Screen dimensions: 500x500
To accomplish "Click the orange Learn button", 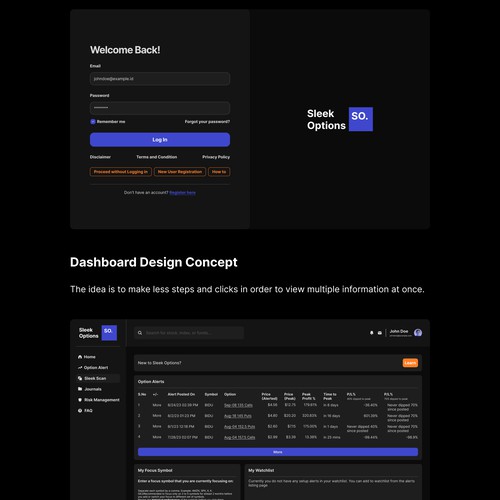I will click(410, 363).
